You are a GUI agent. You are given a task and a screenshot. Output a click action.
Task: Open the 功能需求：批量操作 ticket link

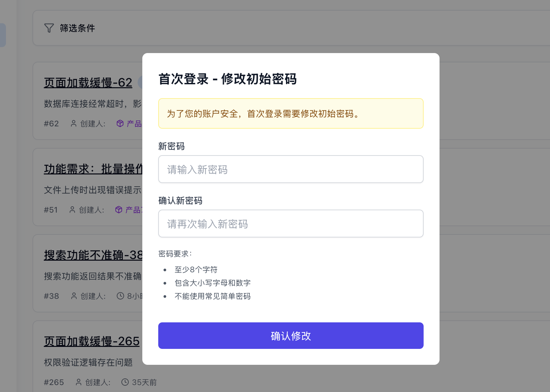point(93,169)
